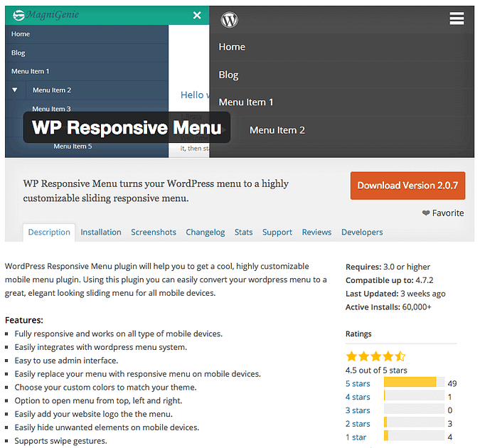This screenshot has width=480, height=448.
Task: Open the Developers tab
Action: [362, 232]
